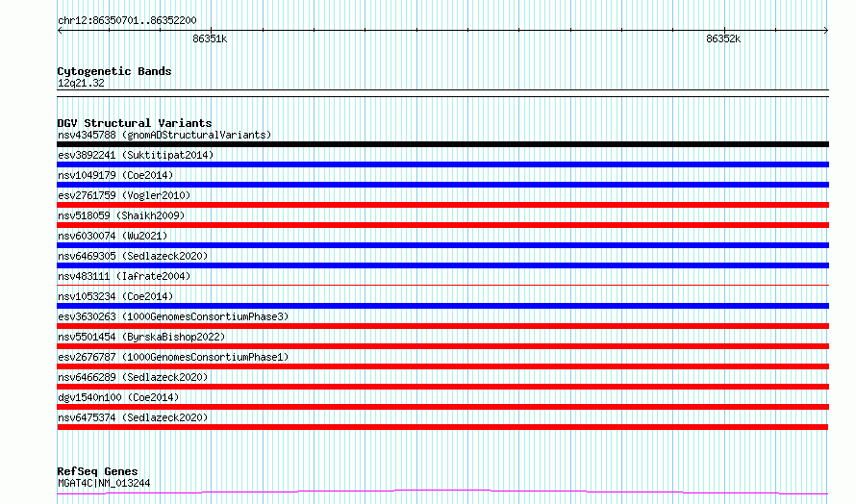Select the blue bar under nsv1049179
This screenshot has height=504, width=856.
coord(442,185)
